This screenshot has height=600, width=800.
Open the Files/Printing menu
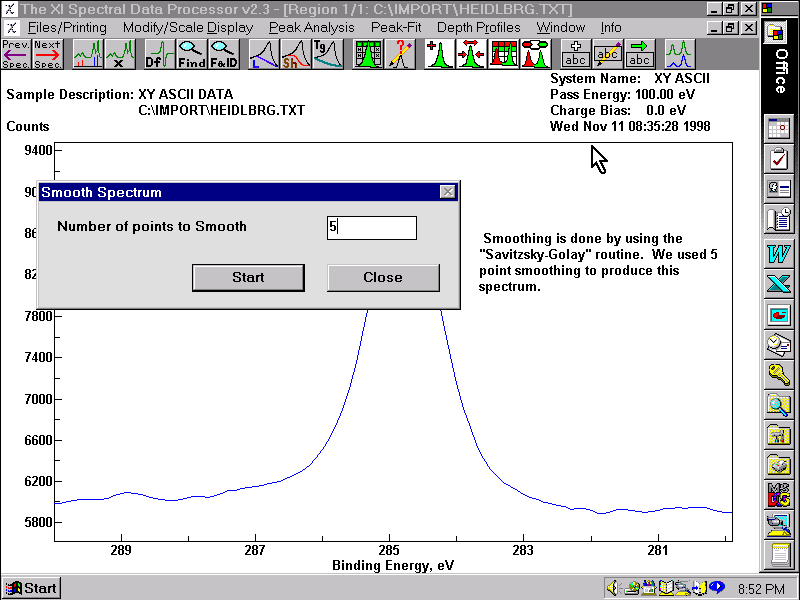point(67,27)
